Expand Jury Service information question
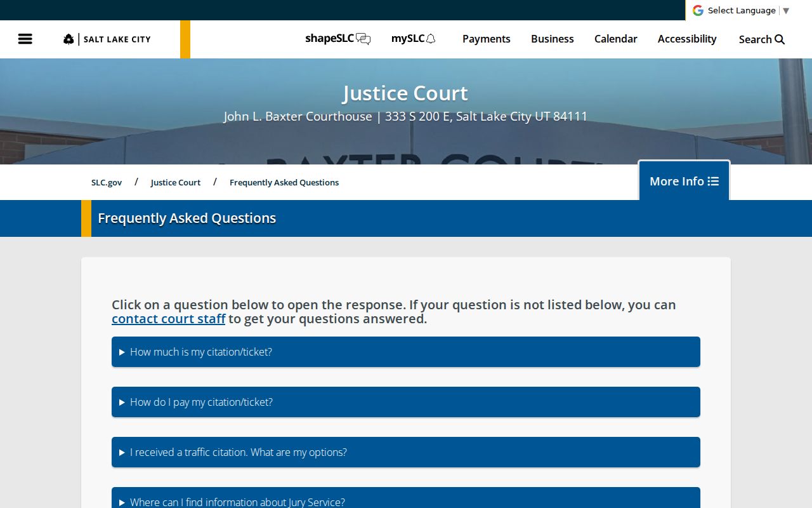The height and width of the screenshot is (508, 812). 406,498
